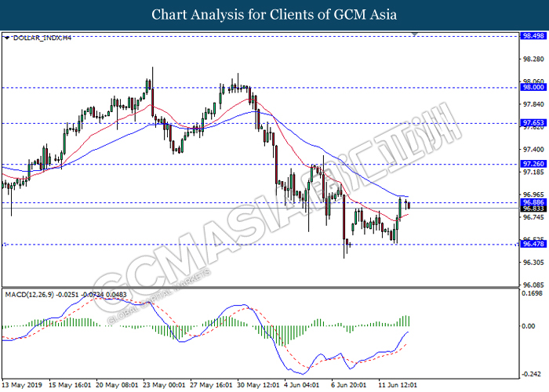
Task: Click the 0.00 MACD zero level value
Action: 529,326
